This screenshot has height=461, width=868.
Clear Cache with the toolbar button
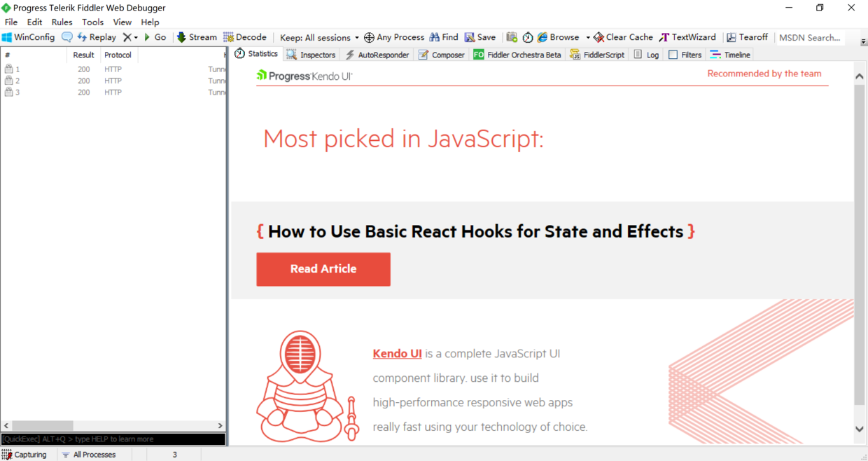[x=623, y=37]
